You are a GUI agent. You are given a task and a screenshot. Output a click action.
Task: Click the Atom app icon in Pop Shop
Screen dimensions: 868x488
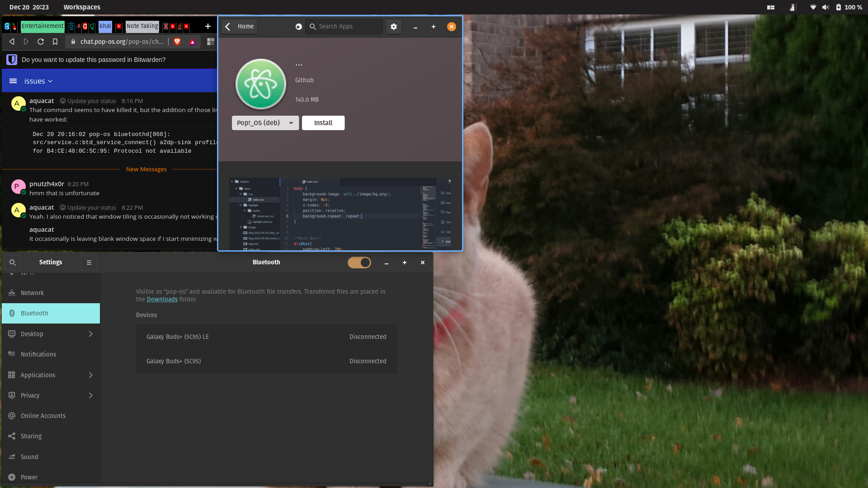(261, 84)
